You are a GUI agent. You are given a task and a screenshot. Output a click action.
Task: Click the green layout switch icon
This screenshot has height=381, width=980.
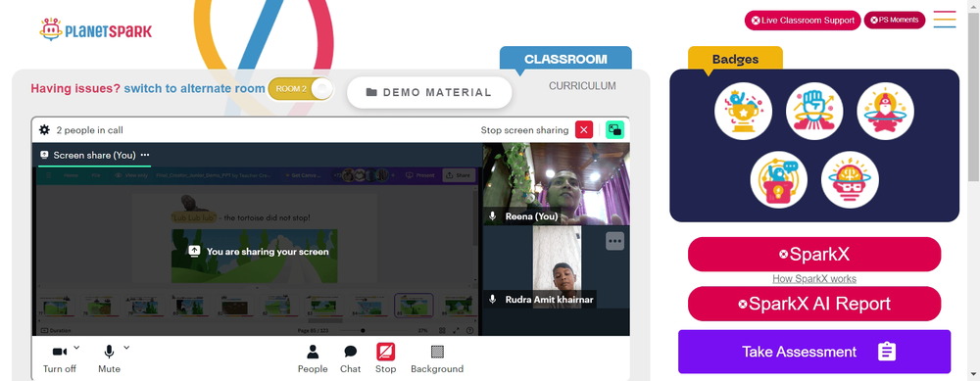point(615,130)
